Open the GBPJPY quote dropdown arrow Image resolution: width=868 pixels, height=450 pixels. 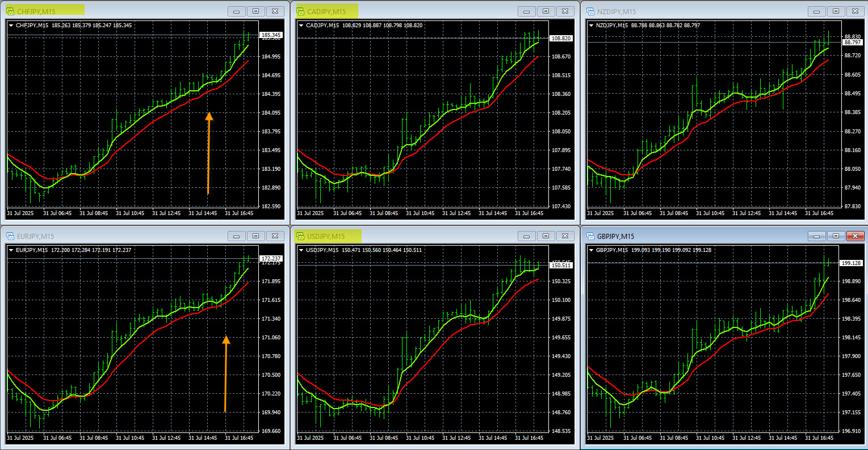[590, 250]
